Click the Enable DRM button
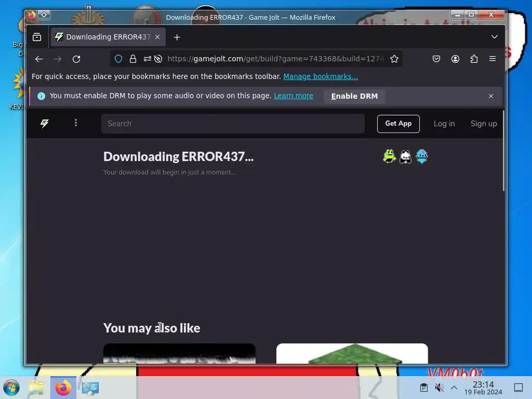Screen dimensions: 532x399 354,96
